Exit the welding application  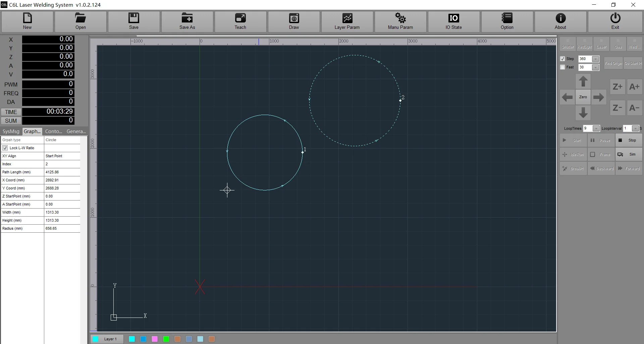[x=615, y=21]
